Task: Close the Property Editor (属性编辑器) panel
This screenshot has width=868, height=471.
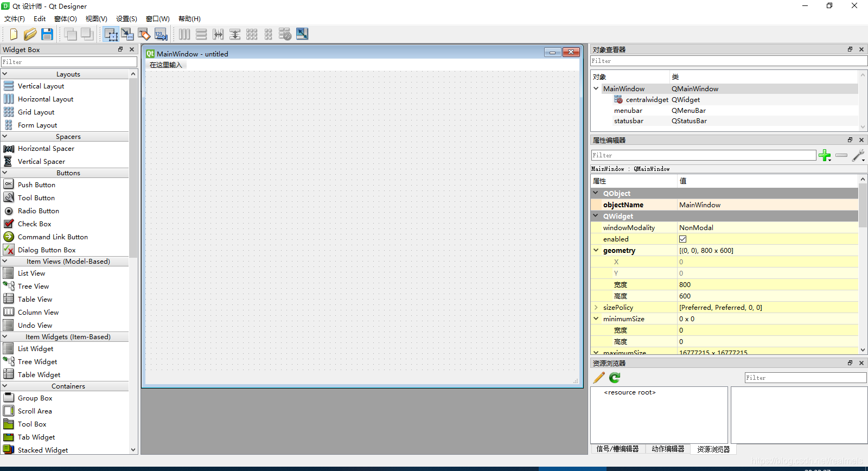Action: tap(861, 140)
